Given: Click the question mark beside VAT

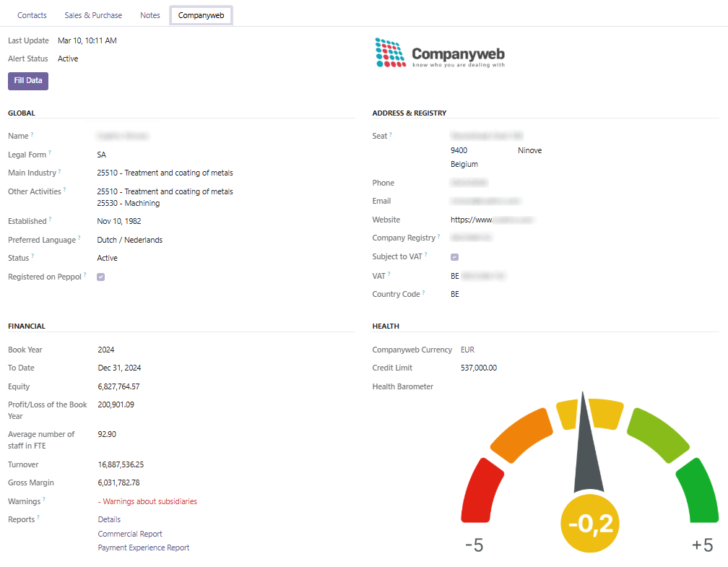Looking at the screenshot, I should click(389, 273).
